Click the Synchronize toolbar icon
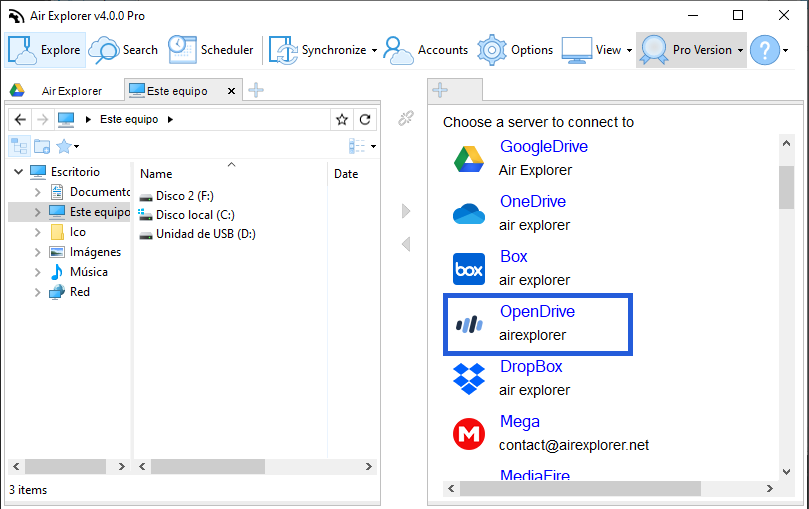 pyautogui.click(x=283, y=50)
